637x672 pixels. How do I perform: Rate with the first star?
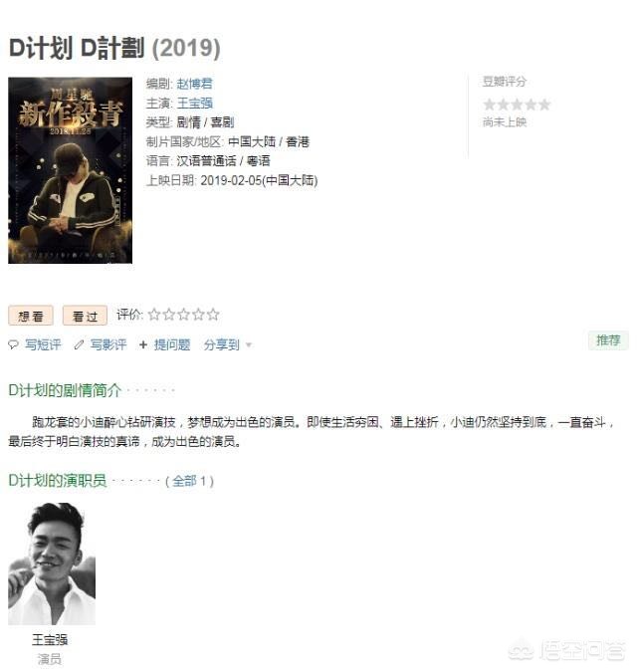point(154,315)
